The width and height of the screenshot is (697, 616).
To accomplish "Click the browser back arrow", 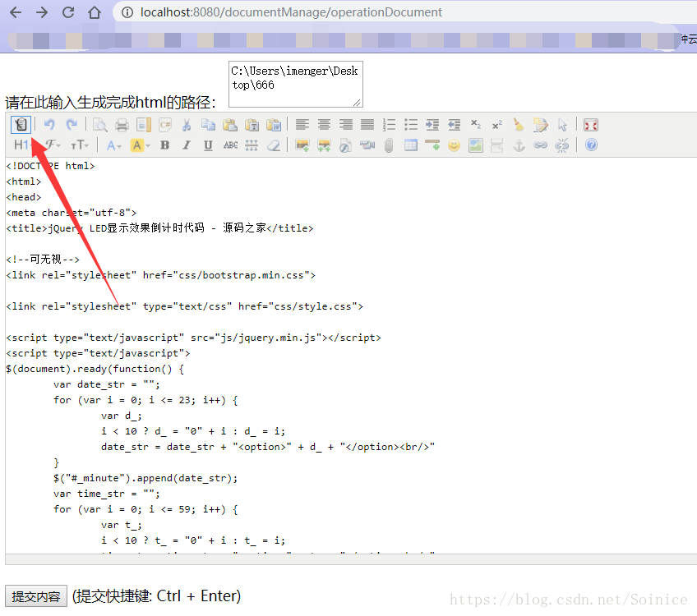I will [16, 12].
